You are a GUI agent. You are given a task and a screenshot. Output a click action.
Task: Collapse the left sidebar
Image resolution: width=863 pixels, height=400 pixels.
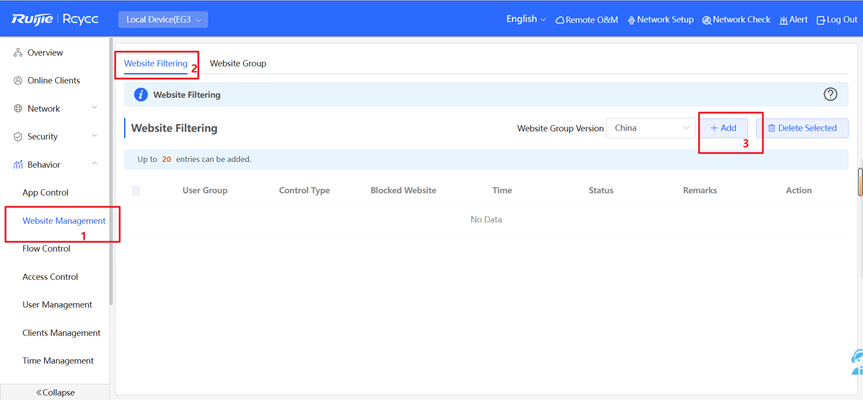coord(55,392)
